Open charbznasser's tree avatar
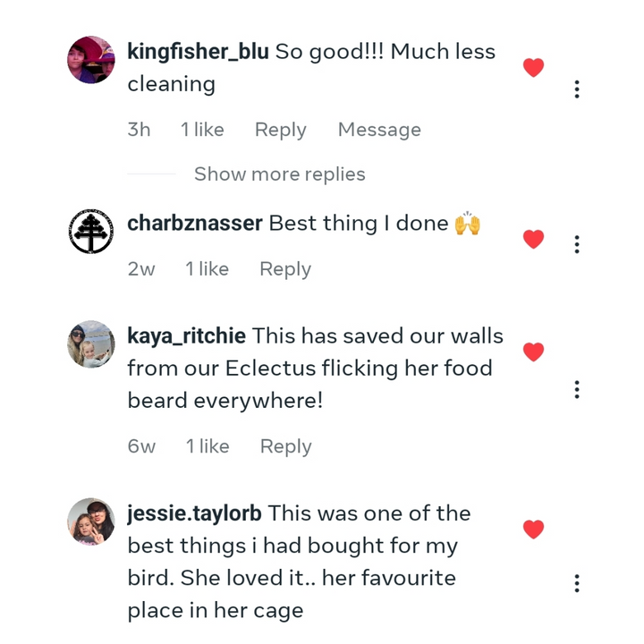 click(x=91, y=232)
